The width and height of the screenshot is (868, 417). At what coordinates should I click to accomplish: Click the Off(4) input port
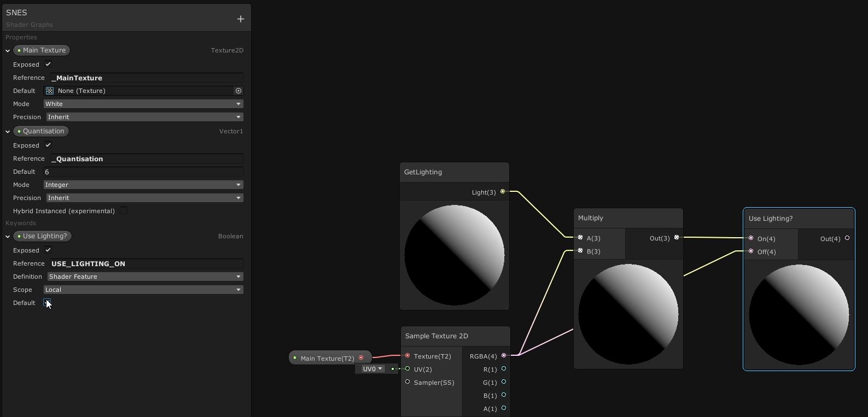tap(751, 251)
